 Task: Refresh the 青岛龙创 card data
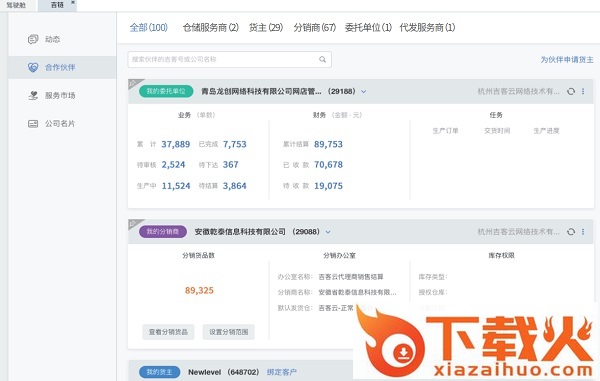click(571, 91)
